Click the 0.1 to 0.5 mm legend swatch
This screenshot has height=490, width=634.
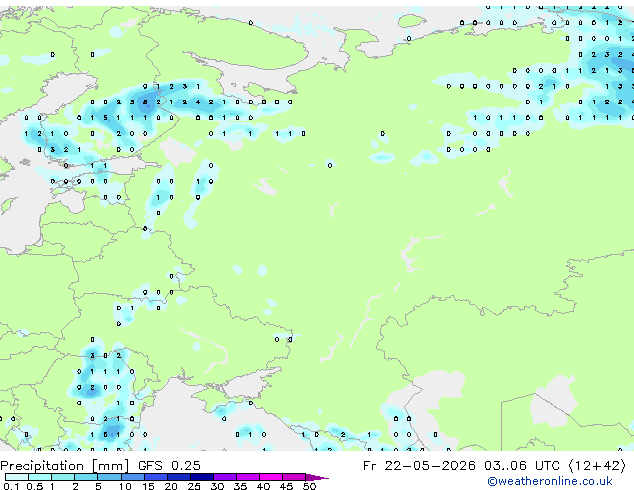(17, 477)
